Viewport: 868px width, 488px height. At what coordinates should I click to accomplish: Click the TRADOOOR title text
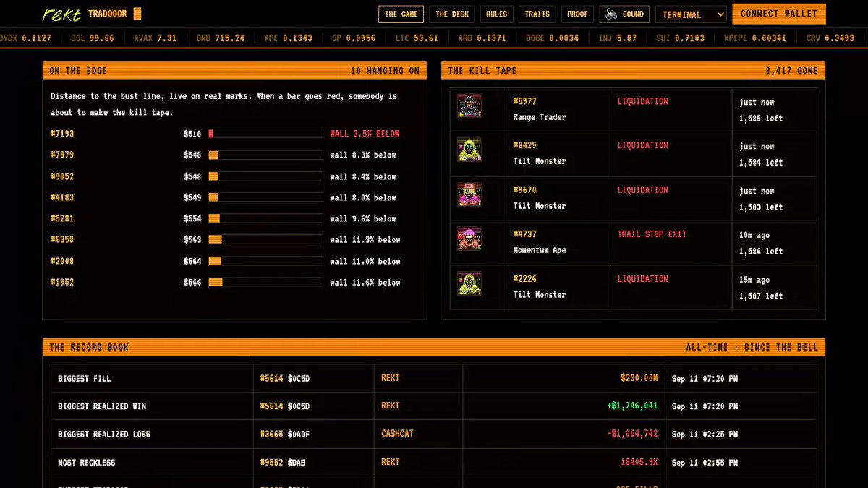[107, 14]
